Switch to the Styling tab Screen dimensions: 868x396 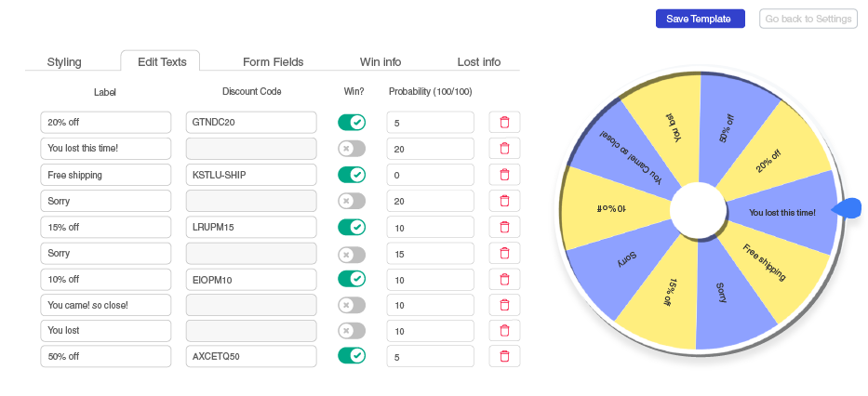(64, 62)
